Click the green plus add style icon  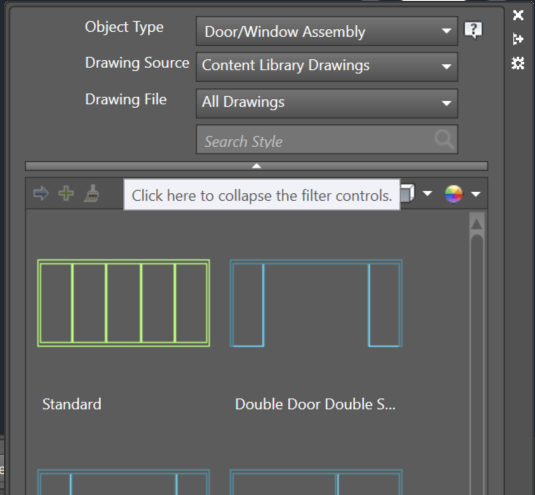click(66, 193)
